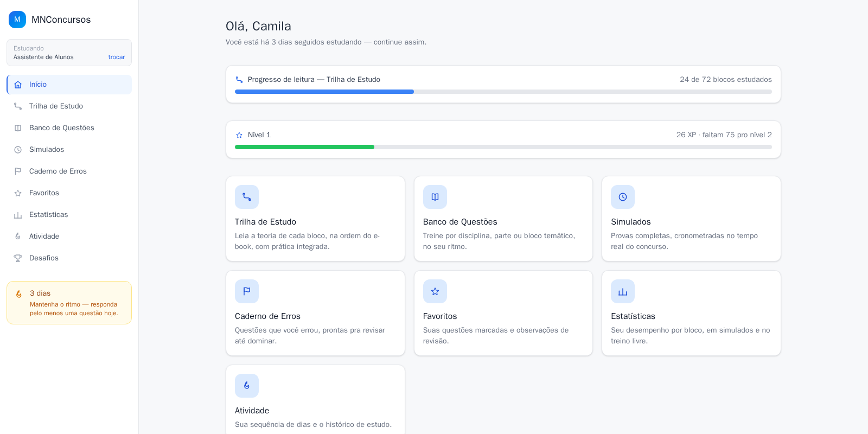Image resolution: width=868 pixels, height=434 pixels.
Task: Select the Início sidebar item
Action: pyautogui.click(x=69, y=85)
